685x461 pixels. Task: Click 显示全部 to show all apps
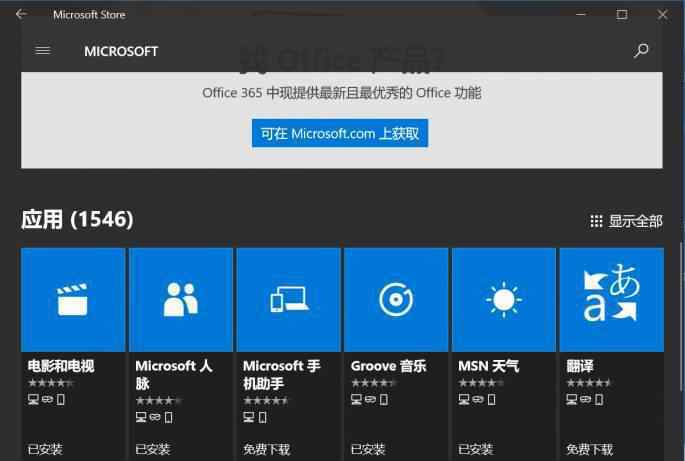[626, 221]
